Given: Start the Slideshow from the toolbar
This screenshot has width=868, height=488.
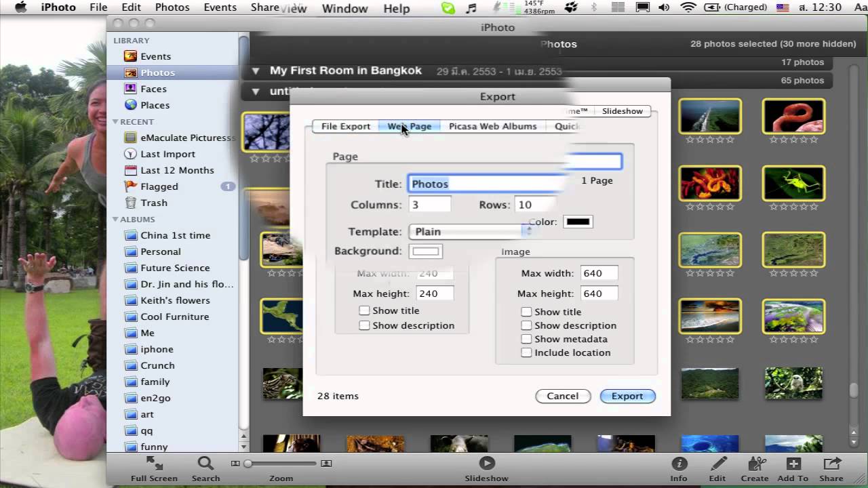Looking at the screenshot, I should [487, 463].
